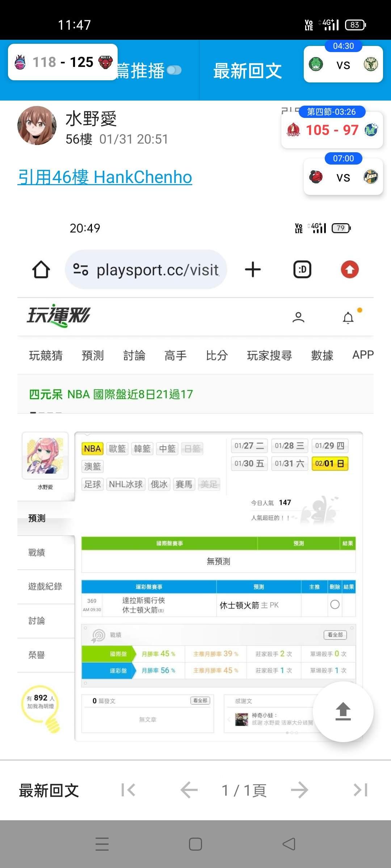Tap the new tab plus icon
This screenshot has height=868, width=391.
253,269
